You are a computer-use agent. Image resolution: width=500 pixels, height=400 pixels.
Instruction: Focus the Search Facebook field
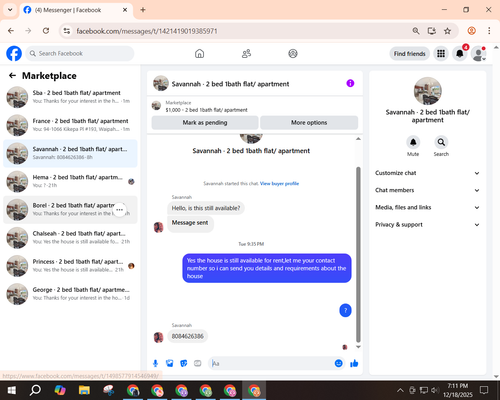point(80,53)
